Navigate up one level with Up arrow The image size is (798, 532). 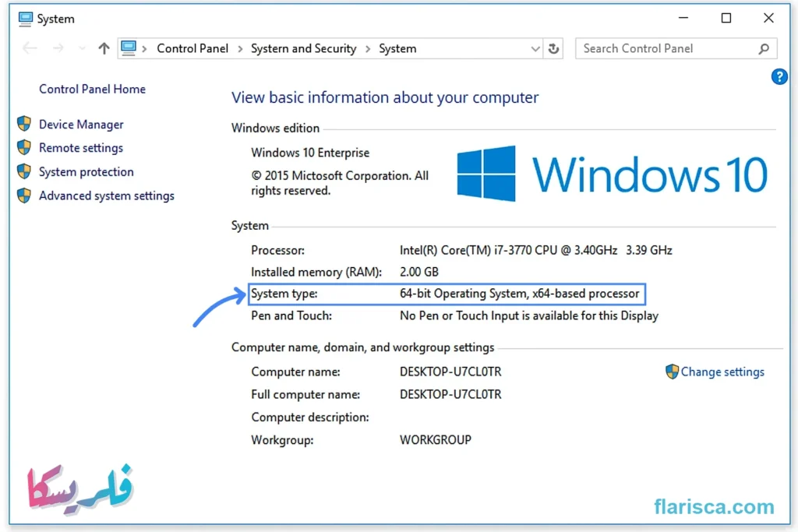[x=104, y=48]
